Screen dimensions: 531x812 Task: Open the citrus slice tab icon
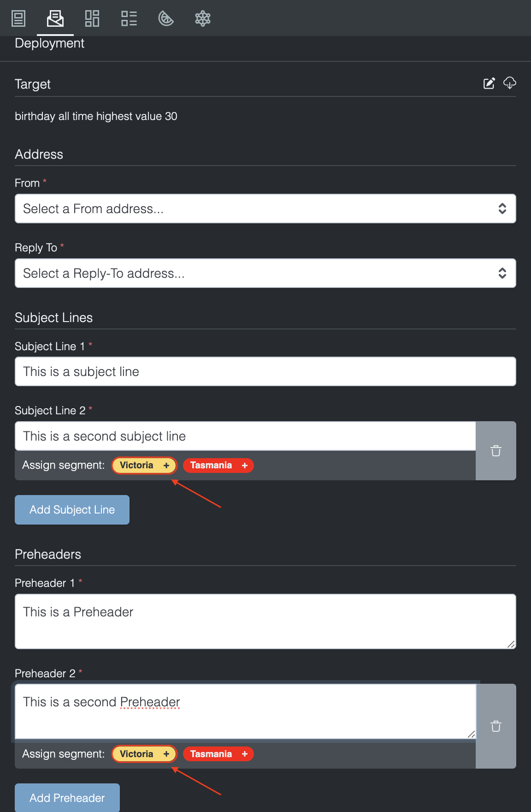(166, 18)
